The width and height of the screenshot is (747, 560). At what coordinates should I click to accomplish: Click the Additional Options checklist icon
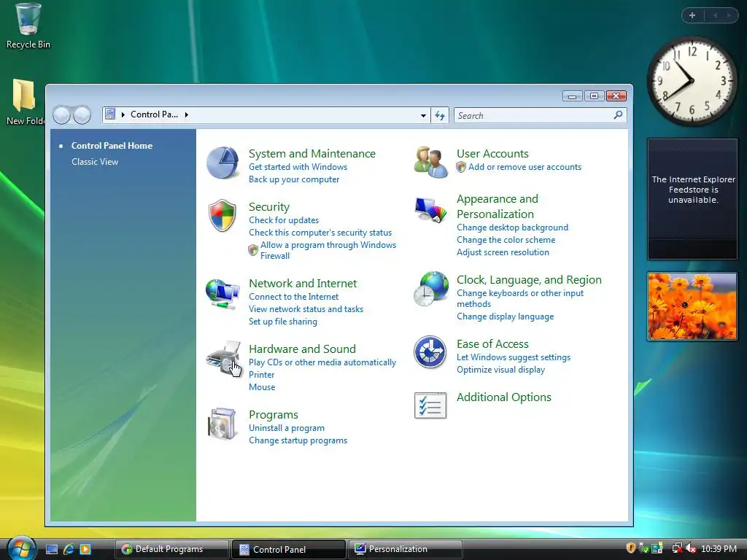pyautogui.click(x=430, y=405)
